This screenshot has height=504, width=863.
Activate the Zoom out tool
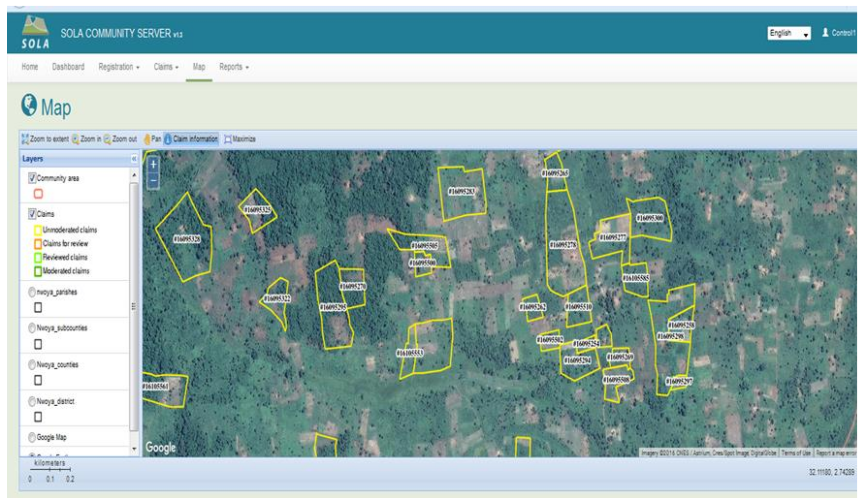click(x=120, y=139)
